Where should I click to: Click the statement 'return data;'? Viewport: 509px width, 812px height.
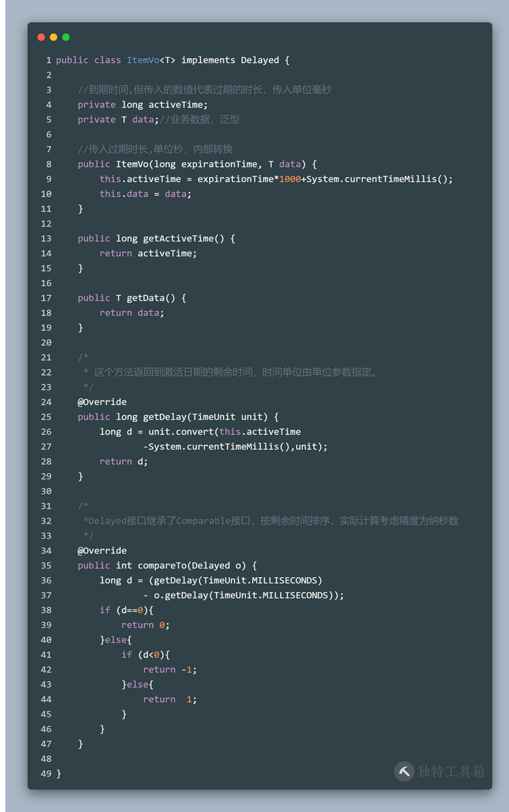tap(132, 313)
